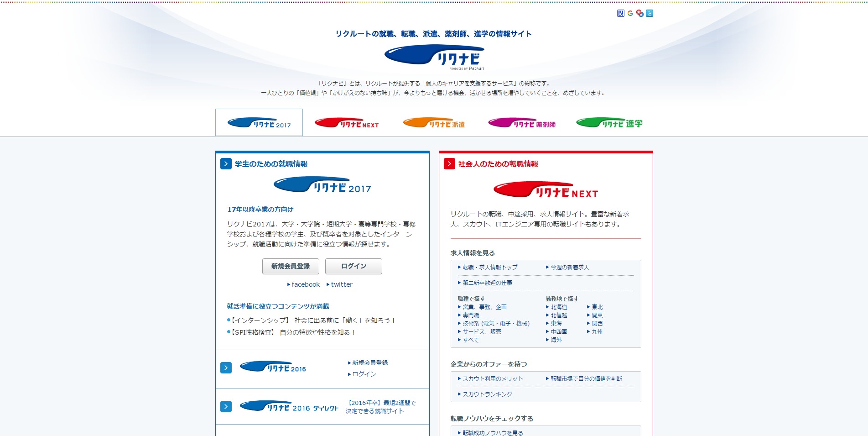Viewport: 868px width, 436px height.
Task: Switch to the リクナビNEXT tab
Action: [x=347, y=123]
